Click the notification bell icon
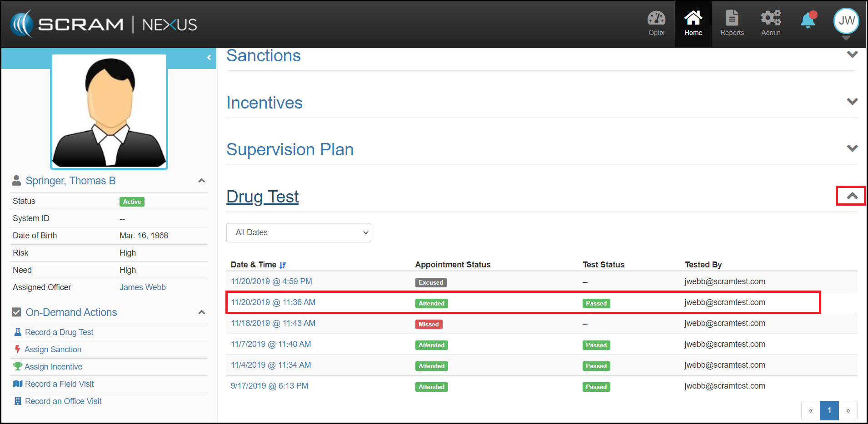868x424 pixels. coord(808,21)
